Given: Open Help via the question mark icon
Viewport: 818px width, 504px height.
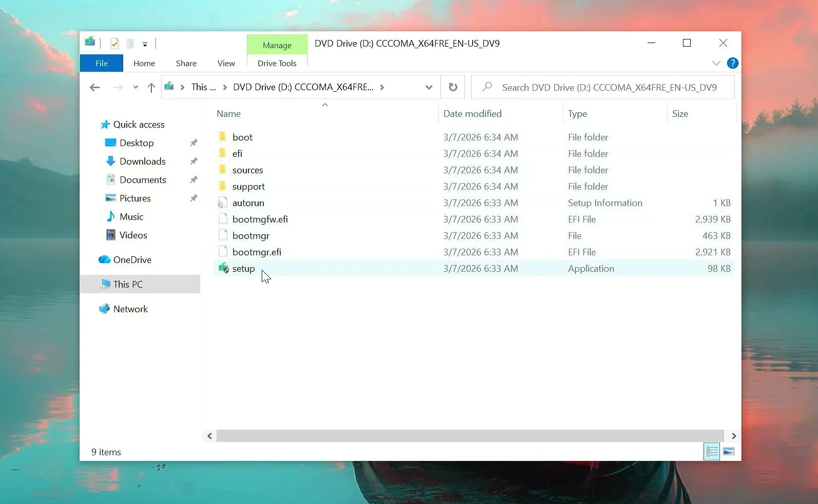Looking at the screenshot, I should click(733, 63).
